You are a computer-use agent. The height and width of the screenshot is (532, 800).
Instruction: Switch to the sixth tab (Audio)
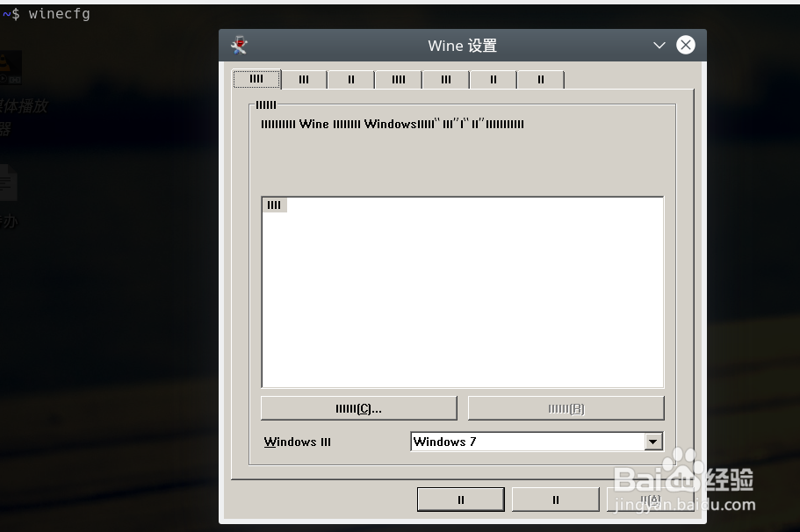click(494, 80)
